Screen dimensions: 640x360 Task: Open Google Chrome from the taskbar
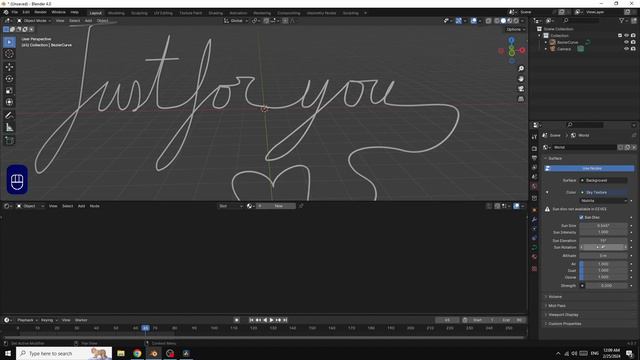[137, 353]
